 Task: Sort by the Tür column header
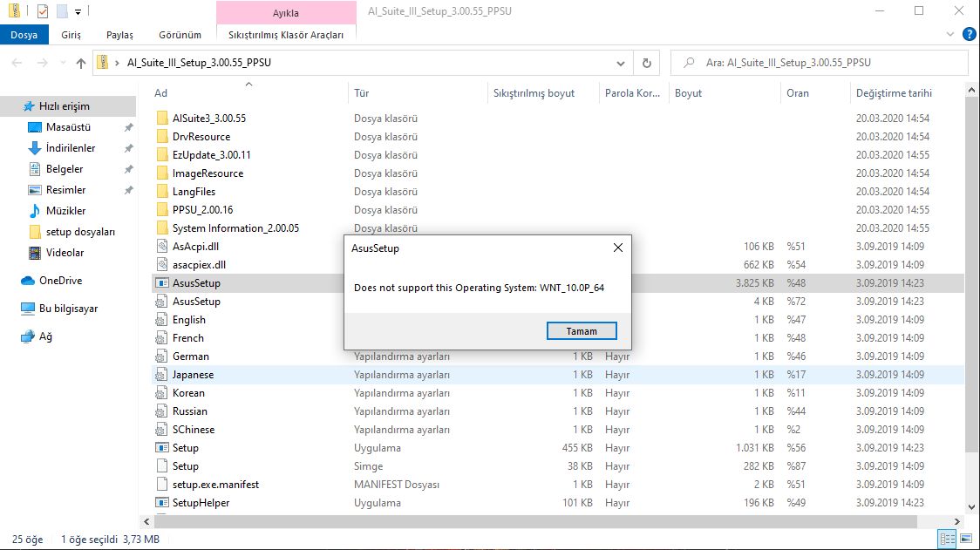[x=361, y=93]
